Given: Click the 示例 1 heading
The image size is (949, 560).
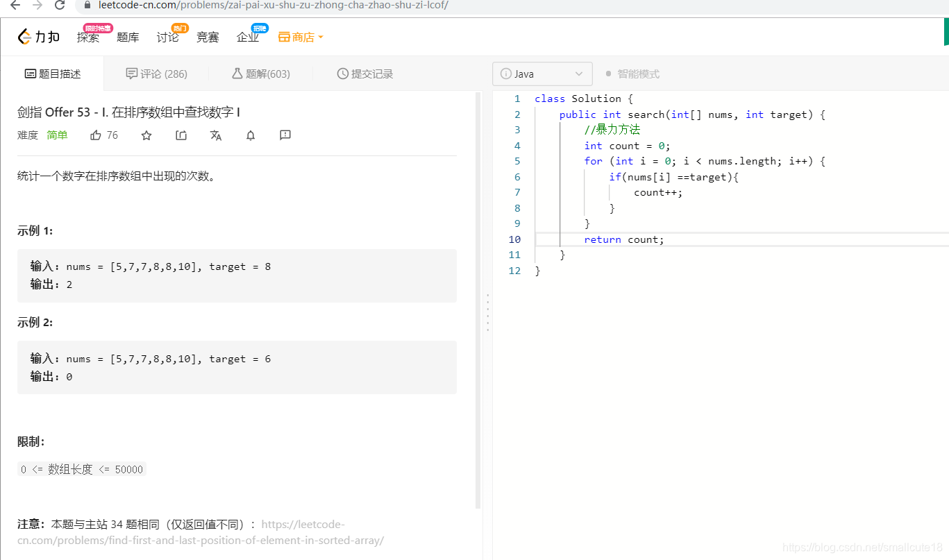Looking at the screenshot, I should [35, 231].
